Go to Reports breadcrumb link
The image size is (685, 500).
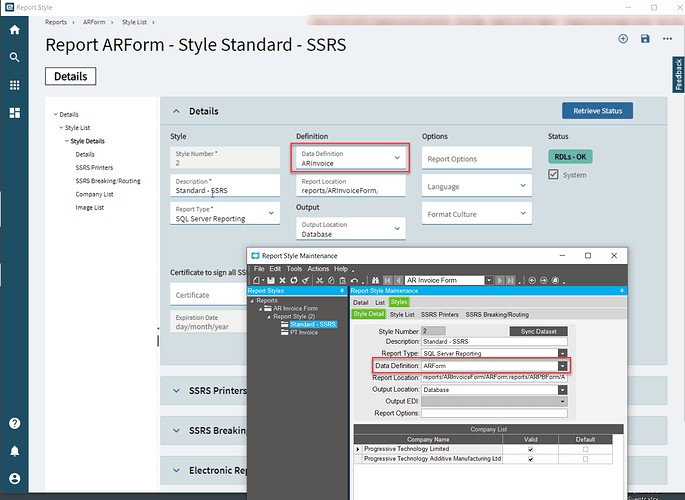pos(56,22)
